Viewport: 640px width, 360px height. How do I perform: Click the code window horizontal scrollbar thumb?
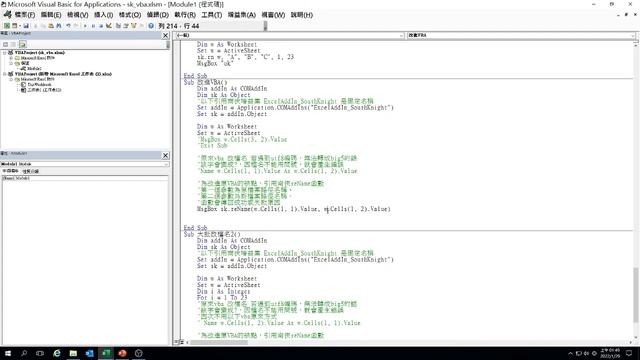[x=218, y=342]
